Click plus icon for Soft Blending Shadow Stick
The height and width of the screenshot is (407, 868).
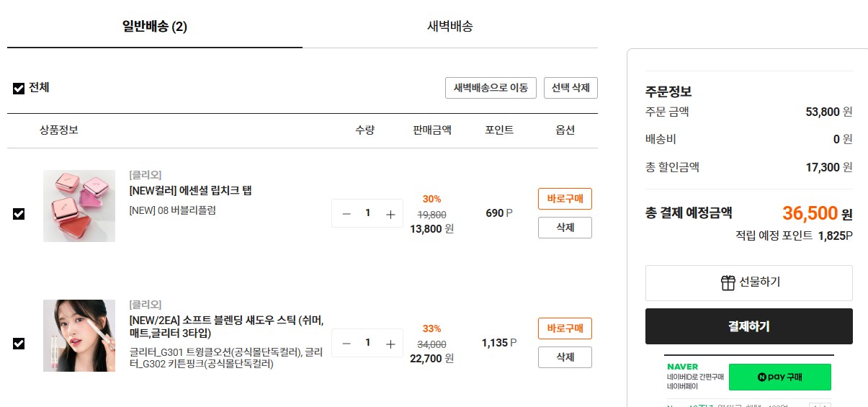point(390,344)
